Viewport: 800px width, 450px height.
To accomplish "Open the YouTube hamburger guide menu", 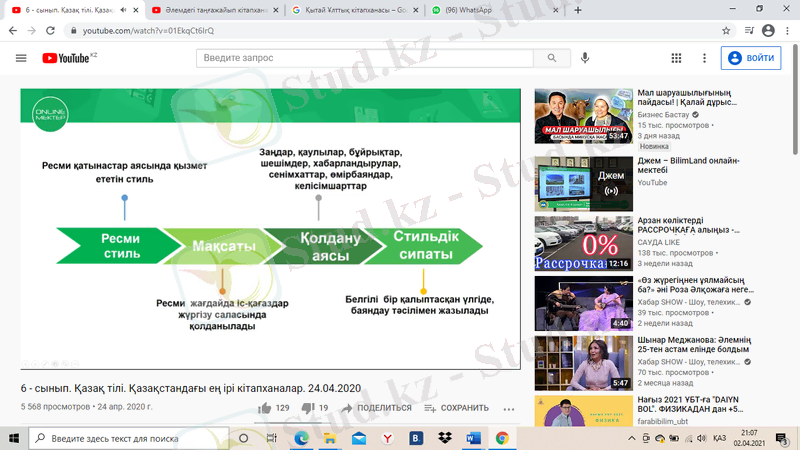I will [21, 58].
